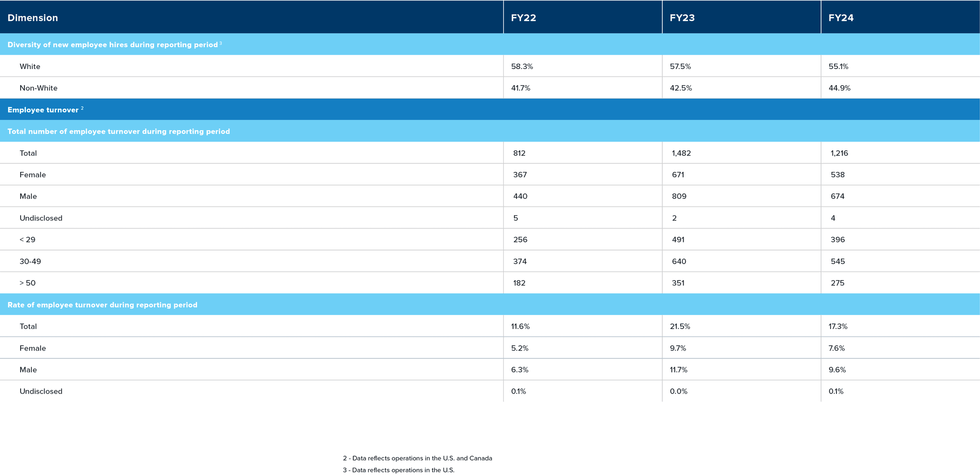
Task: Click footnote 2 about U.S. and Canada
Action: coord(417,458)
